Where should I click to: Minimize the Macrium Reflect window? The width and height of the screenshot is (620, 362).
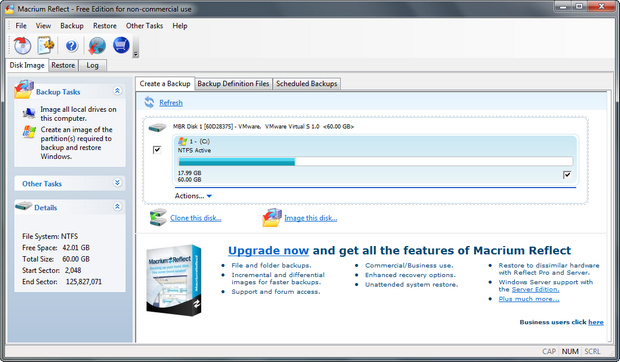pyautogui.click(x=563, y=6)
